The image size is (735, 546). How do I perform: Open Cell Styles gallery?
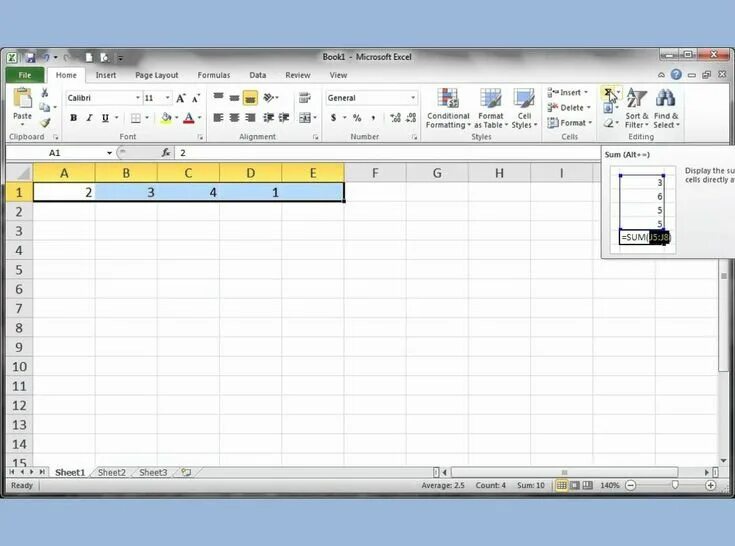click(x=524, y=108)
